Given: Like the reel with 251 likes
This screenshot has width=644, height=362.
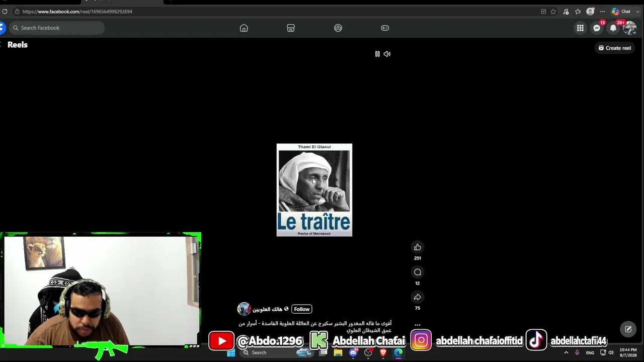Looking at the screenshot, I should click(x=417, y=247).
